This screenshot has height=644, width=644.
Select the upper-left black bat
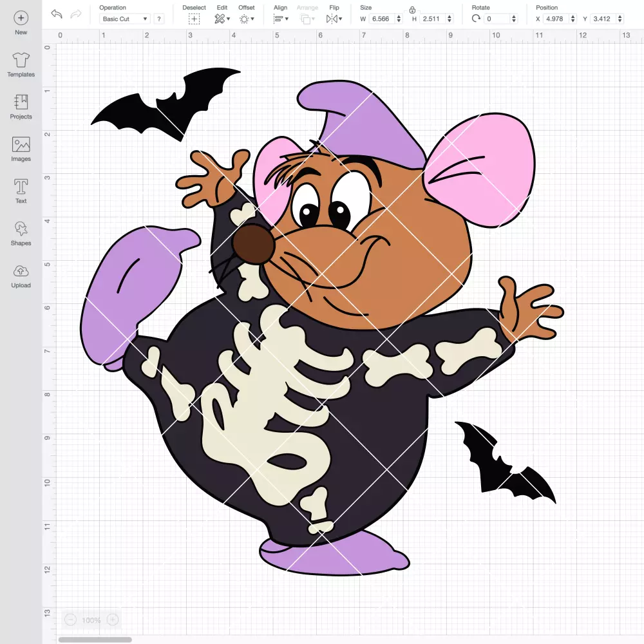[x=166, y=104]
